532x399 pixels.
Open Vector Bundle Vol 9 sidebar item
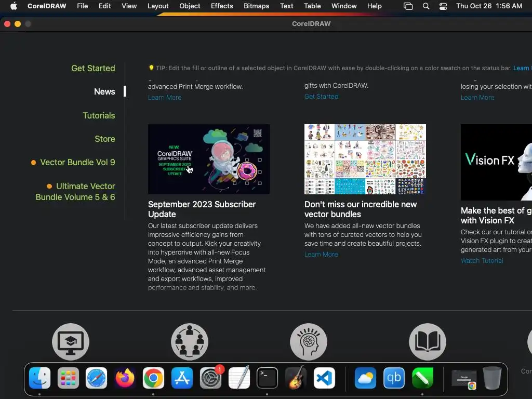coord(77,162)
